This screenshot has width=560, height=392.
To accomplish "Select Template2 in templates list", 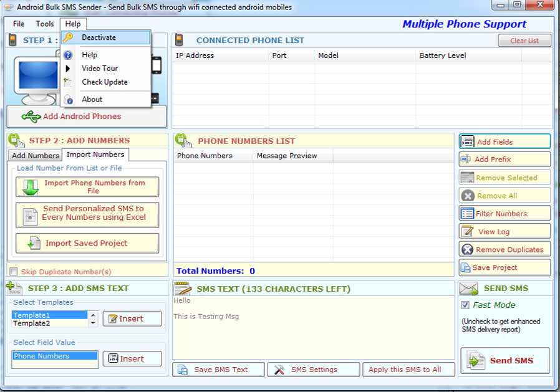I will tap(49, 323).
